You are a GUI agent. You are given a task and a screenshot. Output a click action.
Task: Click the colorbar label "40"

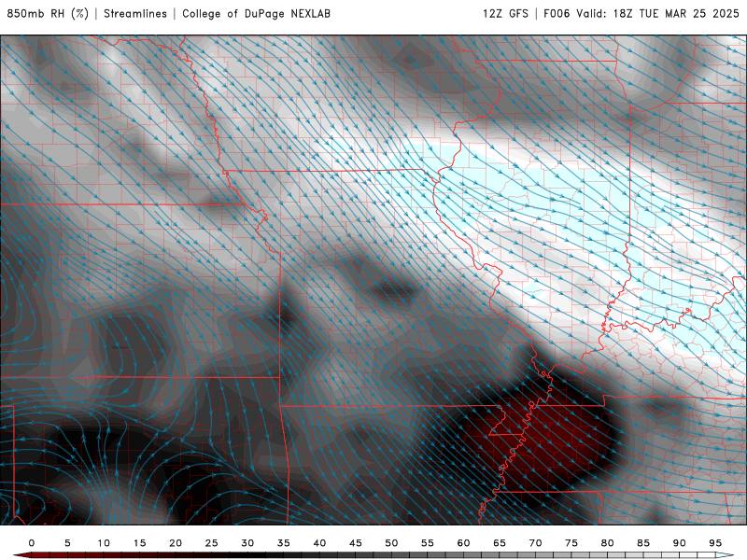pyautogui.click(x=319, y=543)
